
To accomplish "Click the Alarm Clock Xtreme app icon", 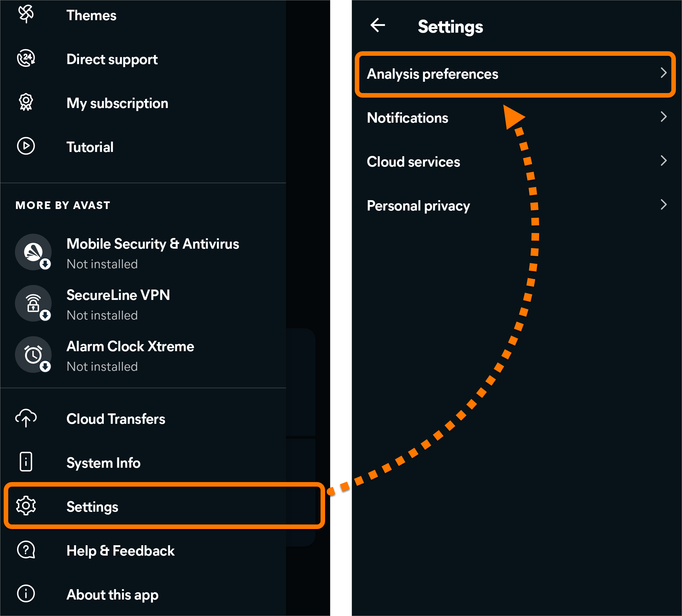I will (x=33, y=355).
